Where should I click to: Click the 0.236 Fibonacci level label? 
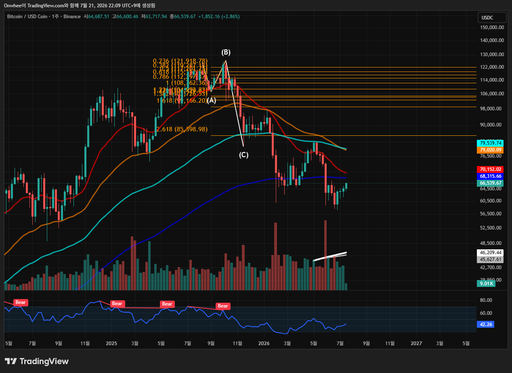[x=180, y=61]
